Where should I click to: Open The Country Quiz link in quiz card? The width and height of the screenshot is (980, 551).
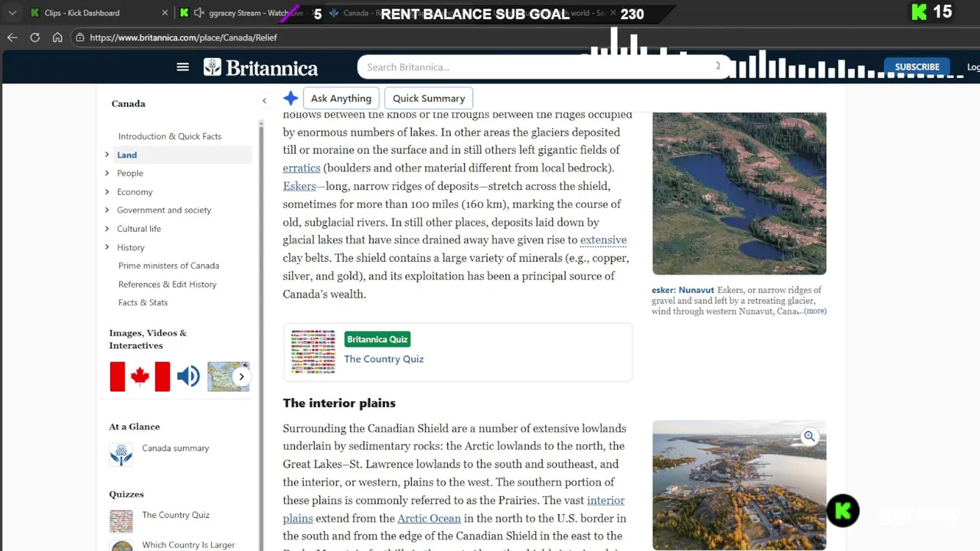(x=384, y=359)
